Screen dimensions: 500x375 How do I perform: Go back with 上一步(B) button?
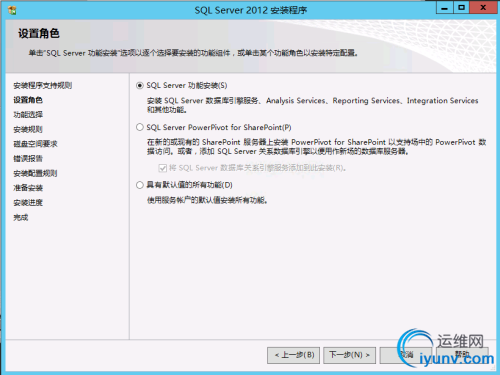(x=293, y=355)
